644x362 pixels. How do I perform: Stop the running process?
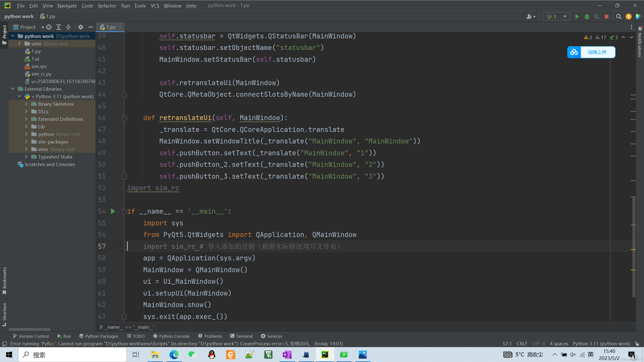(x=606, y=16)
